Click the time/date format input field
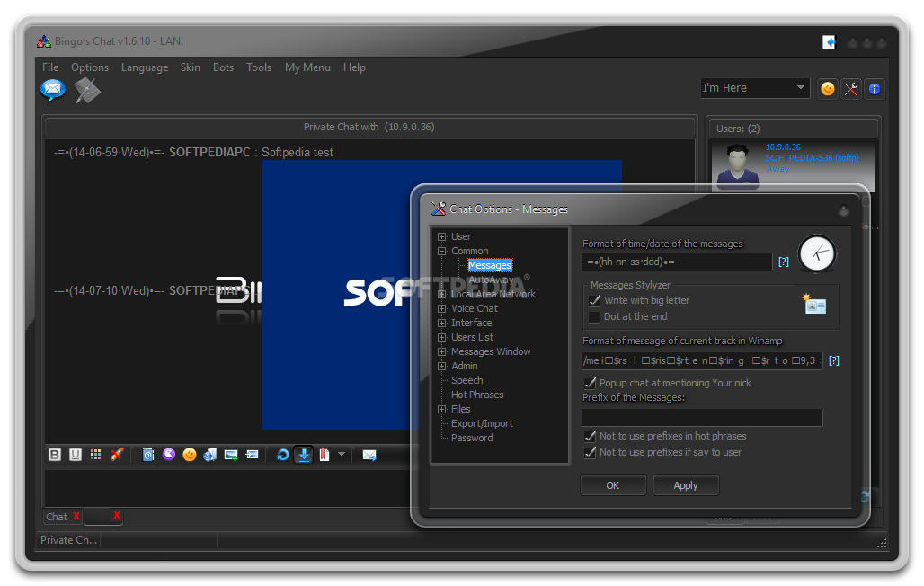This screenshot has width=924, height=586. [677, 262]
